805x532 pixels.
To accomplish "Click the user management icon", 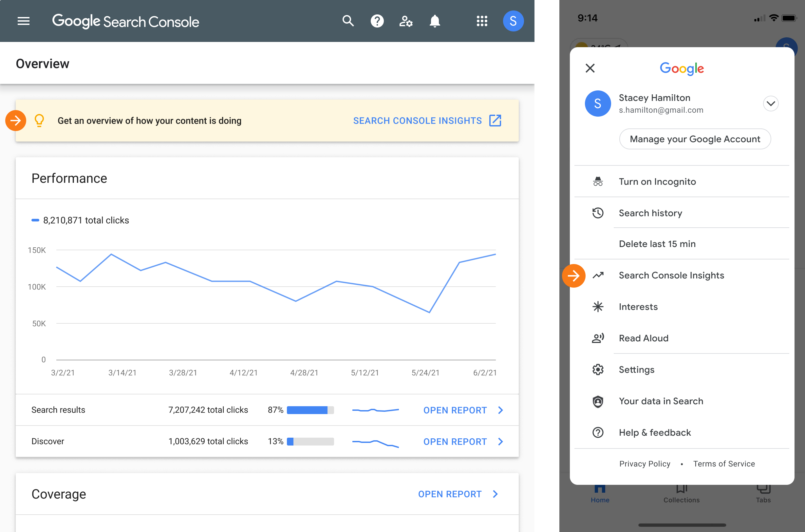I will point(406,21).
